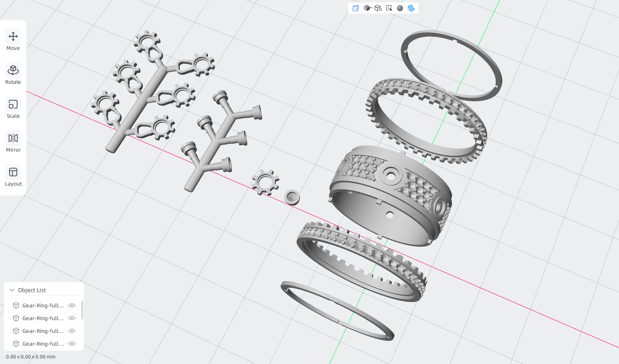
Task: Hide the third Gear-Ring-full object
Action: (x=72, y=331)
